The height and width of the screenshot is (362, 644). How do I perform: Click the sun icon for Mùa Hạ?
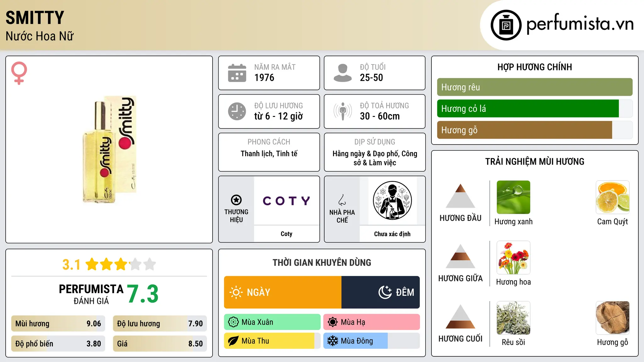point(333,322)
